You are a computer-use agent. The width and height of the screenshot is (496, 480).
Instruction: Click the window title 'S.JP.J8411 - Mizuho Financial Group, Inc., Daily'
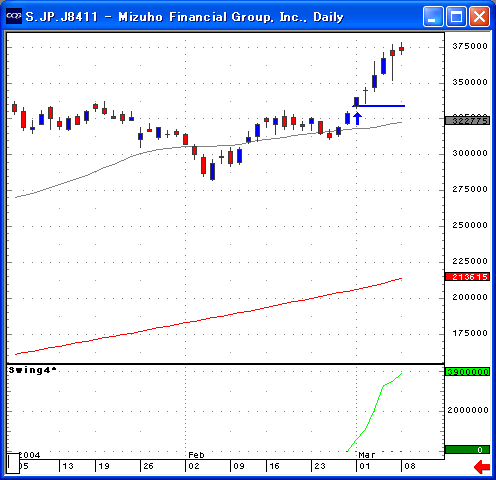click(x=184, y=17)
